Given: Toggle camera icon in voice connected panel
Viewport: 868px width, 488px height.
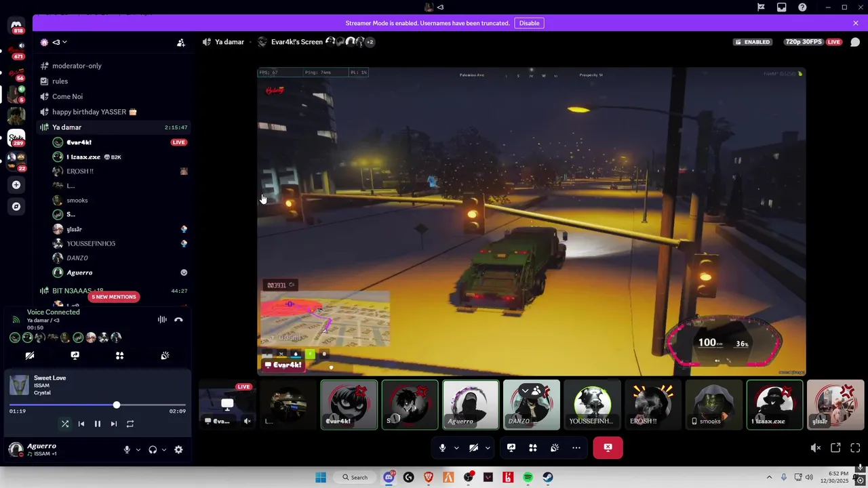Looking at the screenshot, I should [x=30, y=355].
